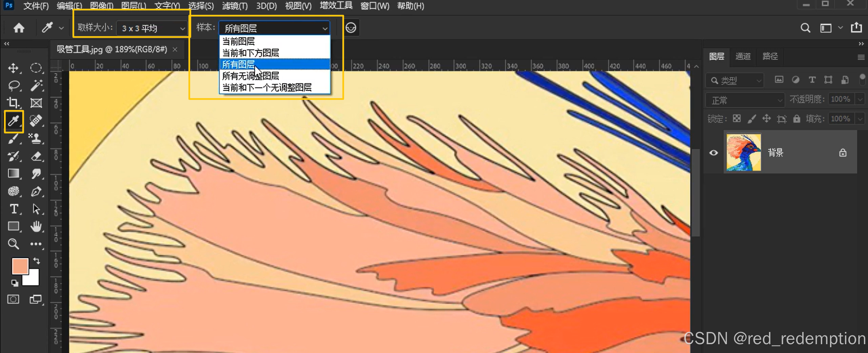Toggle lock position

click(767, 119)
